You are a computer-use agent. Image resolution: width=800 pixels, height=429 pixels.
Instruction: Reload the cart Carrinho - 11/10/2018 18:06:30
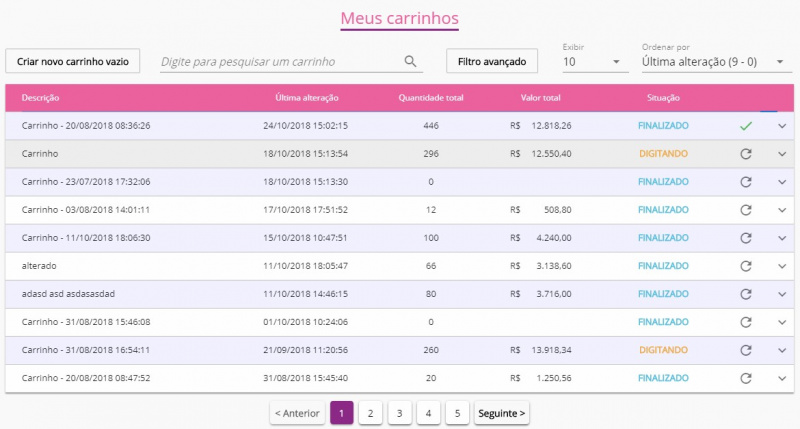746,238
